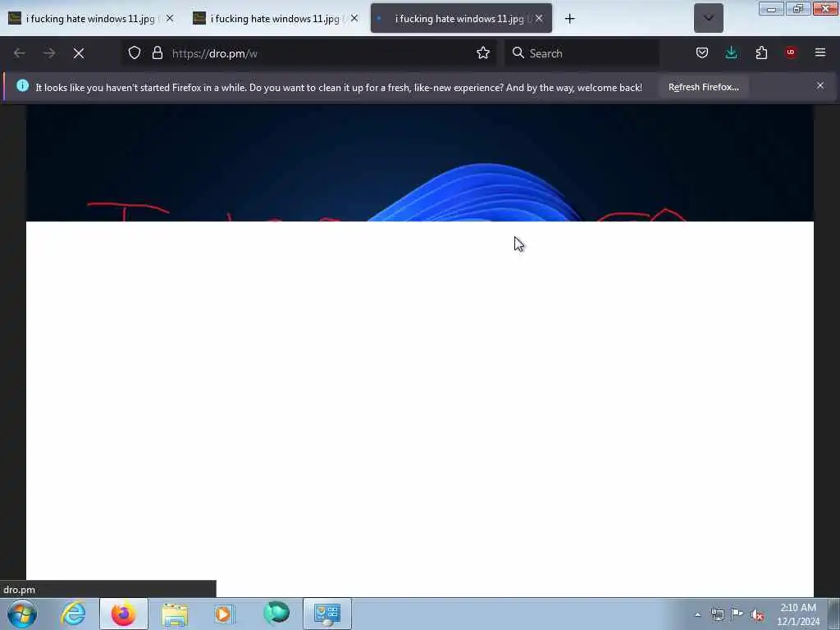Screen dimensions: 840x630
Task: Open tracking protection shield info
Action: pos(135,53)
